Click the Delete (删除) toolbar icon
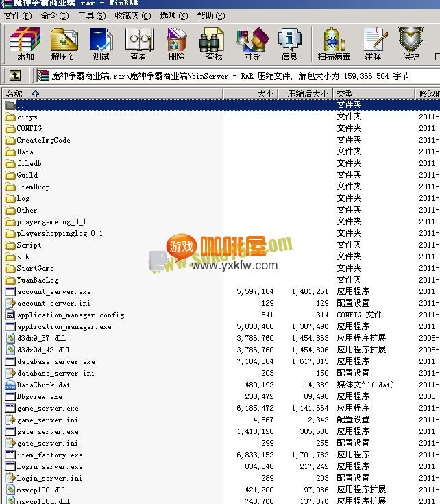Image resolution: width=440 pixels, height=504 pixels. pos(176,44)
